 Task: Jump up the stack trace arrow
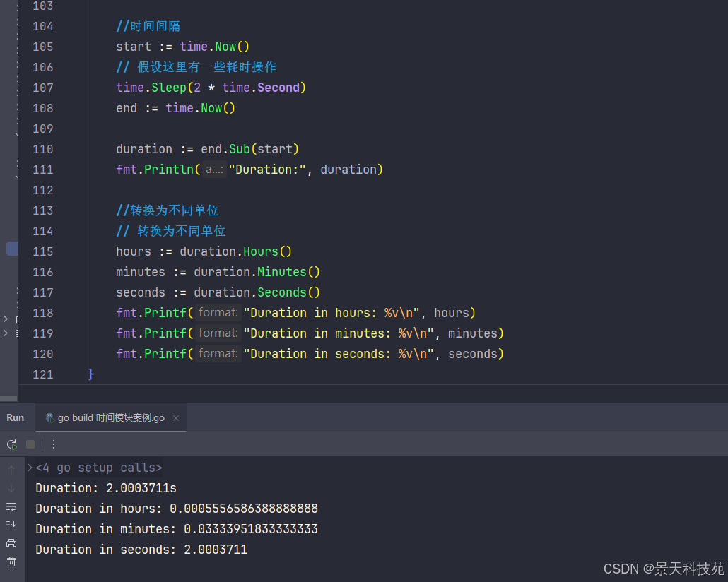click(x=11, y=470)
